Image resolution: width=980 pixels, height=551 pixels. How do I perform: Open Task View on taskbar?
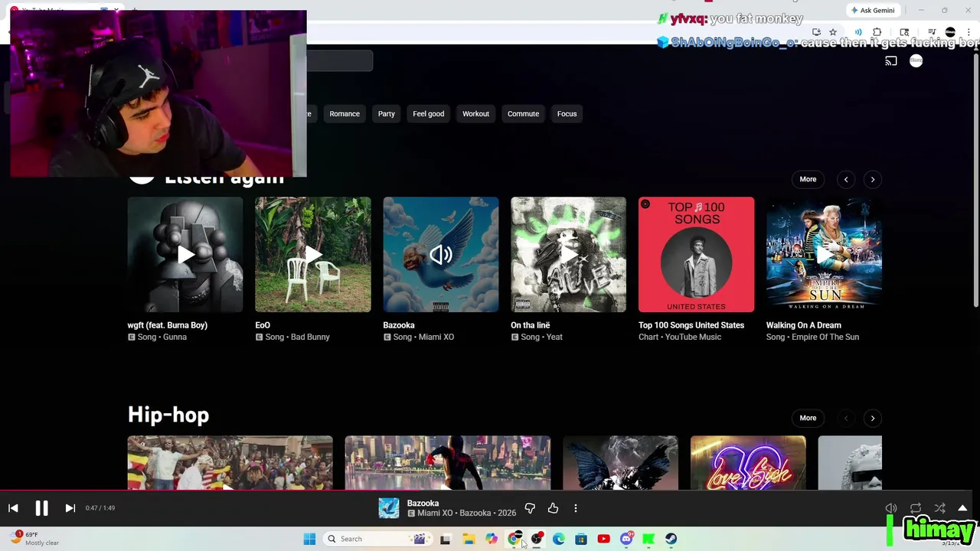pyautogui.click(x=445, y=539)
